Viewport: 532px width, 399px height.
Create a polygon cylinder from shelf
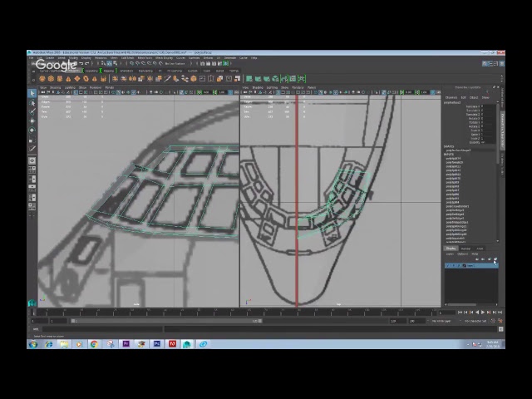(x=60, y=79)
